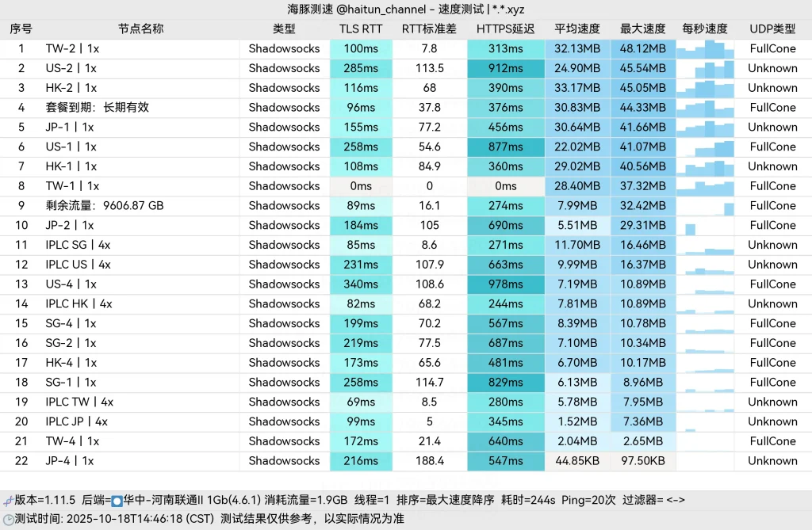
Task: Click the 剩余流量: 9606.87 GB row name
Action: pyautogui.click(x=105, y=205)
